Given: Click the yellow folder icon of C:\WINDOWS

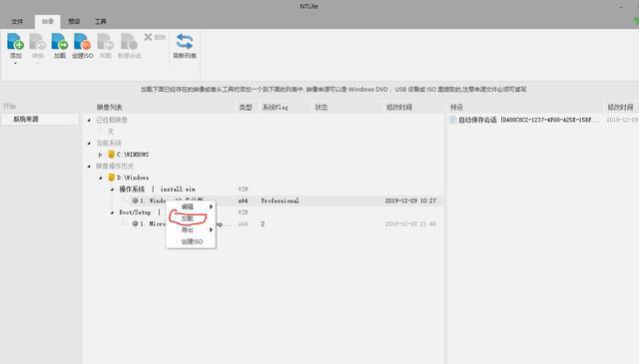Looking at the screenshot, I should 111,155.
